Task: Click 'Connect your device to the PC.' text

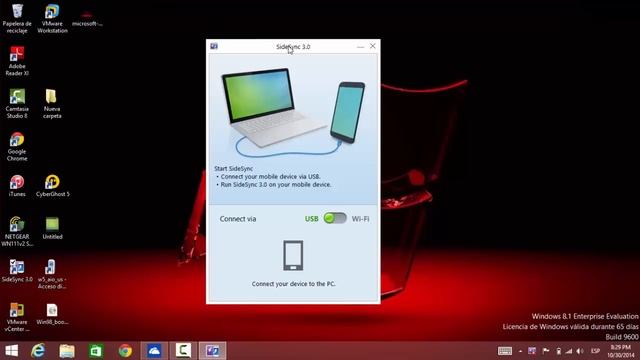Action: 293,284
